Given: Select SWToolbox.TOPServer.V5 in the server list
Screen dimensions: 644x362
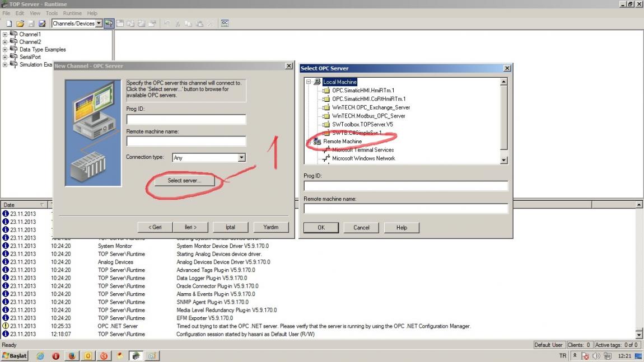Looking at the screenshot, I should [362, 124].
